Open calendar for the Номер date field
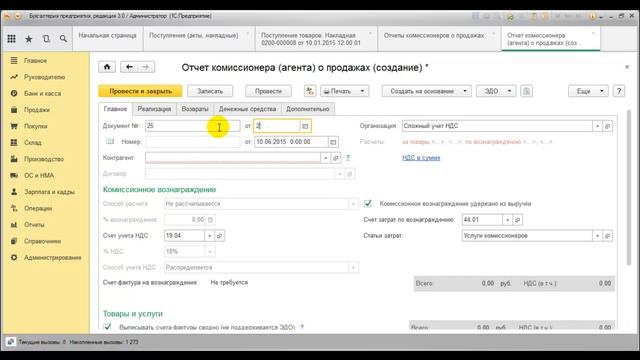This screenshot has height=360, width=640. pos(333,142)
